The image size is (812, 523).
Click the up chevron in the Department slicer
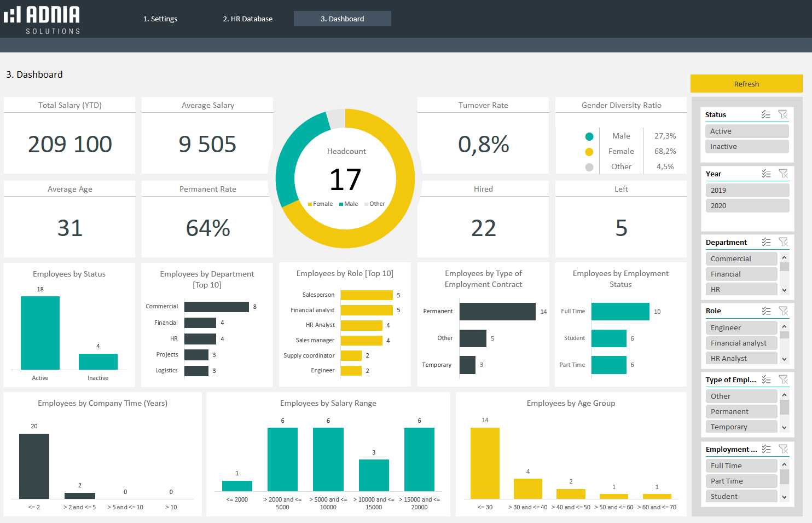coord(784,257)
